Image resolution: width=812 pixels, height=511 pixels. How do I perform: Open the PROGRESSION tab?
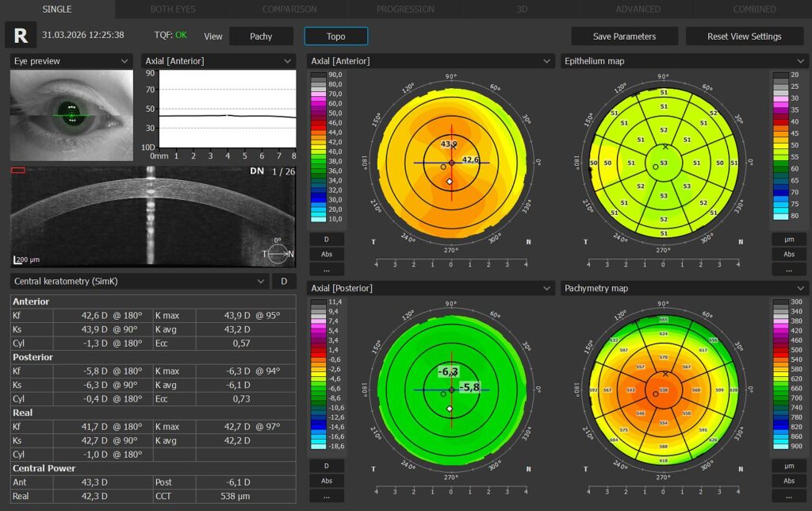point(405,10)
